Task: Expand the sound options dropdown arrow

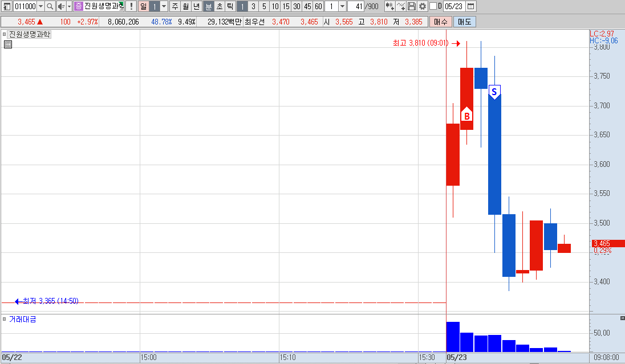Action: (69, 6)
